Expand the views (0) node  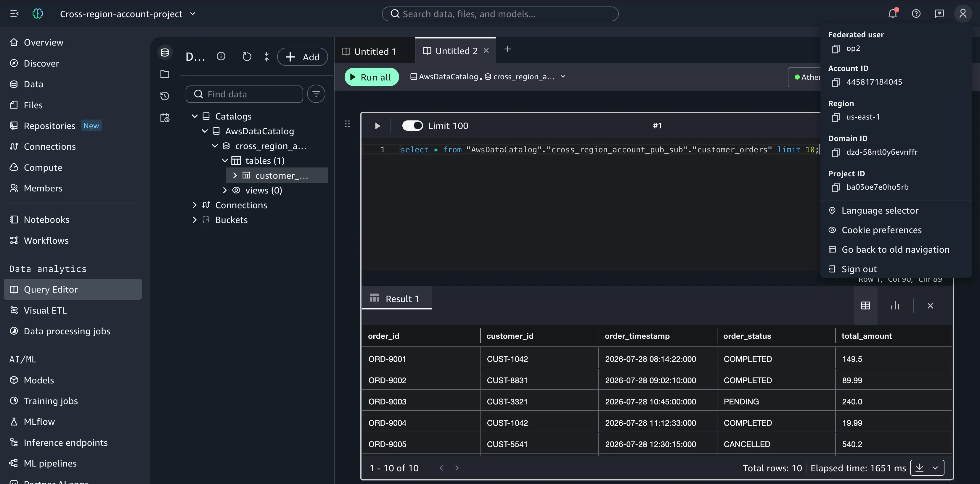[225, 190]
